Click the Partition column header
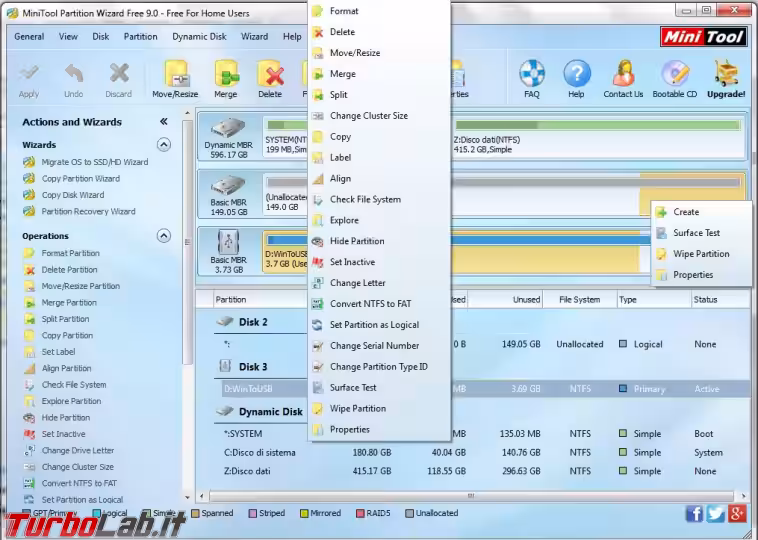This screenshot has height=540, width=758. pos(261,300)
